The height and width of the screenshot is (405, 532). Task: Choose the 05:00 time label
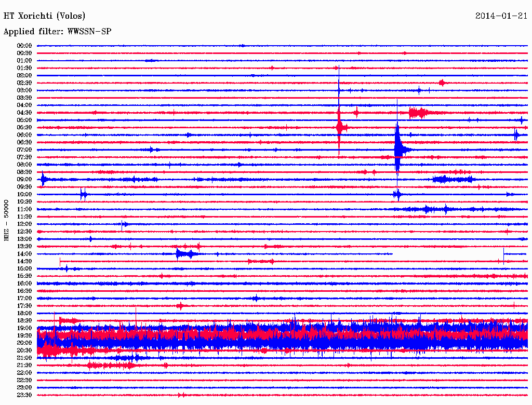pyautogui.click(x=24, y=120)
